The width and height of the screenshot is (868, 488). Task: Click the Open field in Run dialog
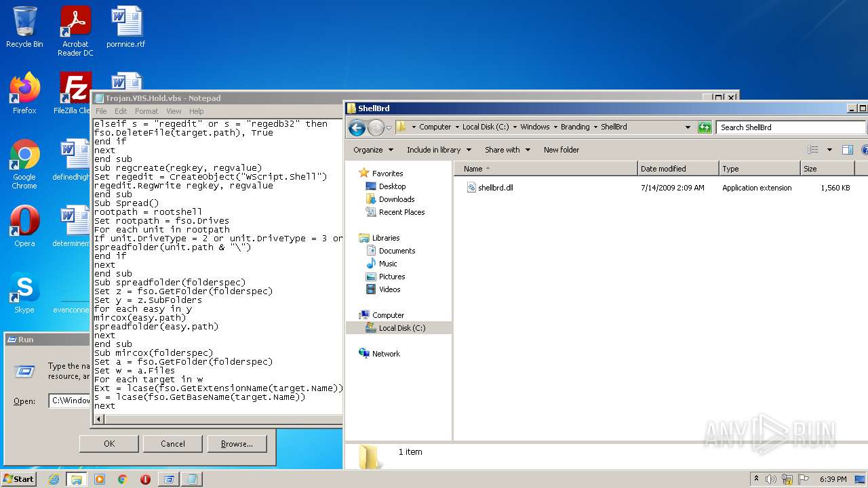[70, 401]
